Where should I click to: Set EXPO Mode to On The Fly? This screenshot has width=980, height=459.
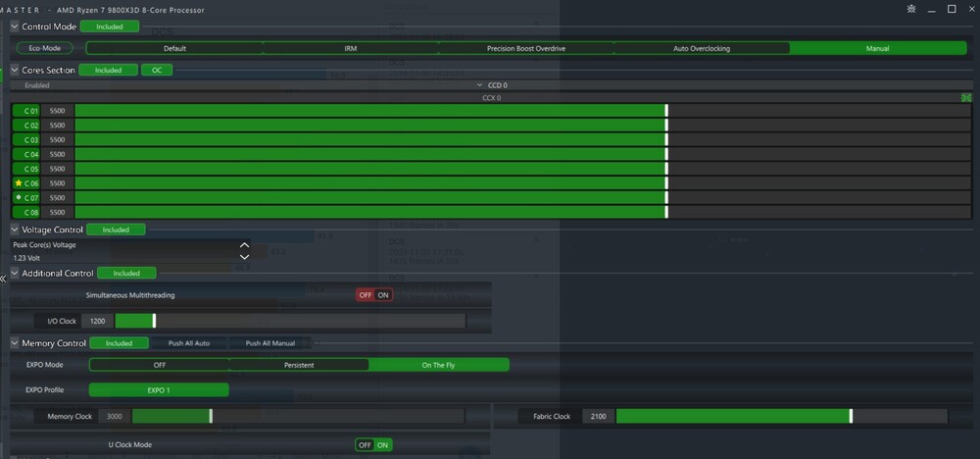[439, 365]
